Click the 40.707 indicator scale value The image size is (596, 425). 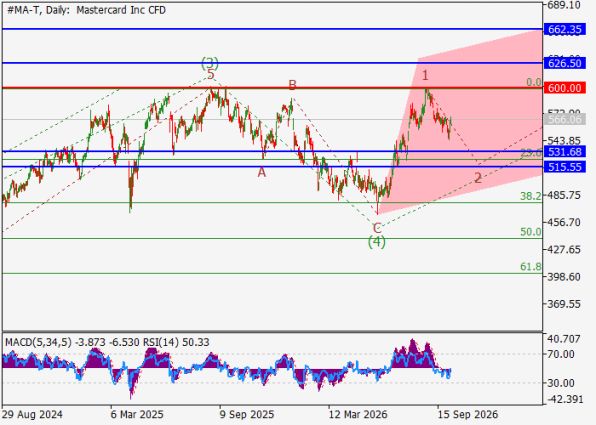pyautogui.click(x=564, y=338)
